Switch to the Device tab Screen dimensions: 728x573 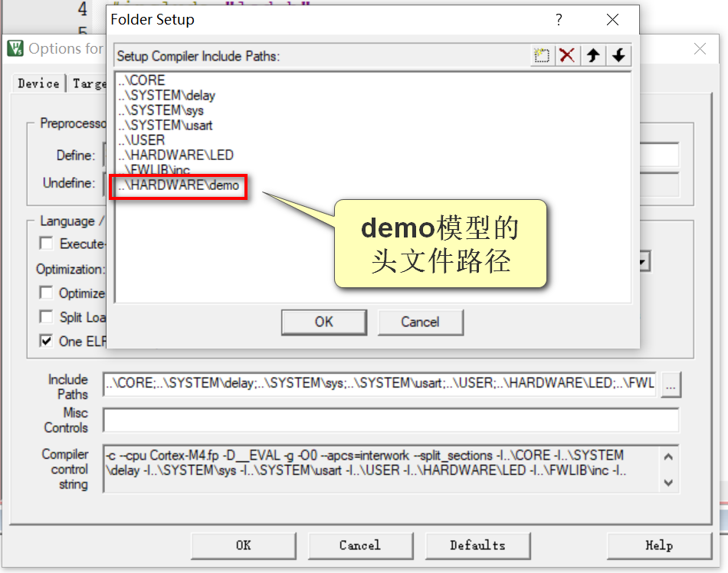pos(38,83)
